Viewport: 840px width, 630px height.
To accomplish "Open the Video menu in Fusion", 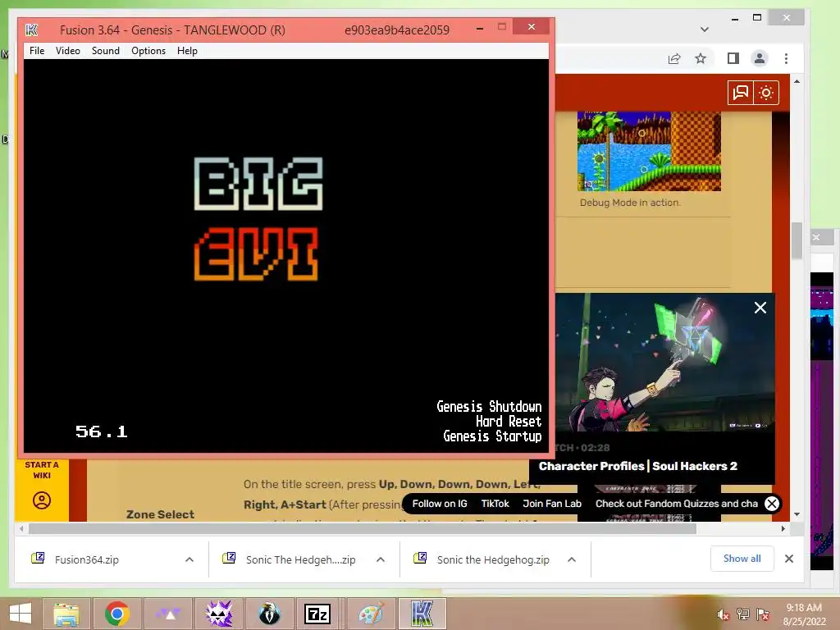I will 68,51.
